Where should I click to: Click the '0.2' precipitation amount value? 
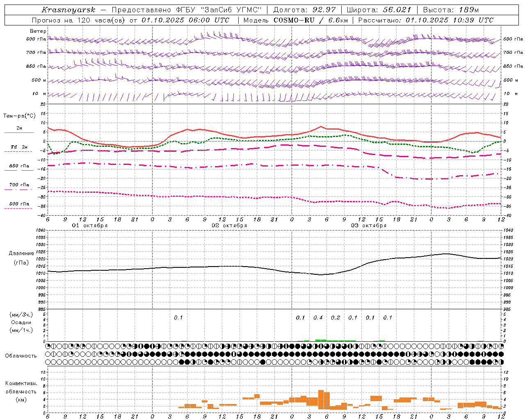(x=336, y=317)
